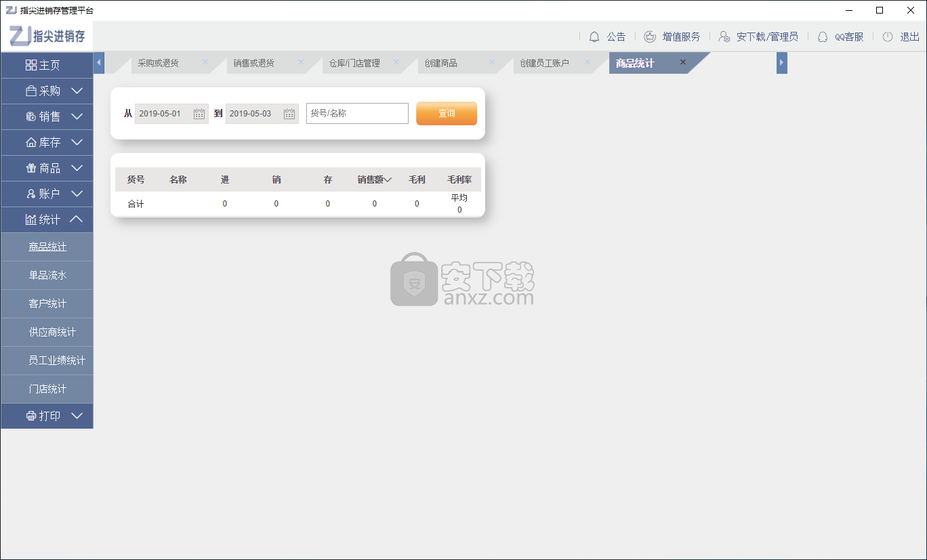Viewport: 927px width, 560px height.
Task: Click the 货号/名称 search field
Action: click(357, 114)
